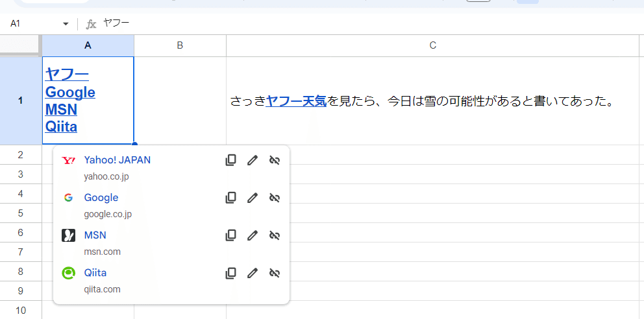Remove the Qiita link

pyautogui.click(x=275, y=273)
